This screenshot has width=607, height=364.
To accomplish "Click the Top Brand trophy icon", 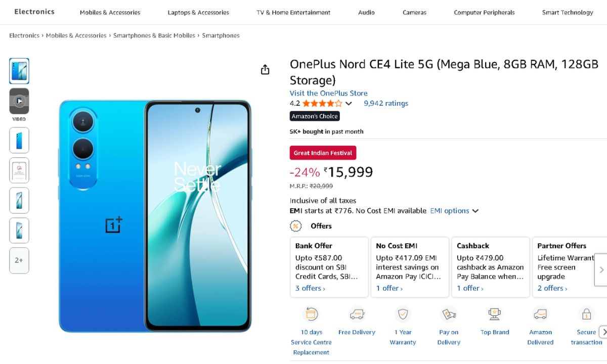I will click(494, 314).
